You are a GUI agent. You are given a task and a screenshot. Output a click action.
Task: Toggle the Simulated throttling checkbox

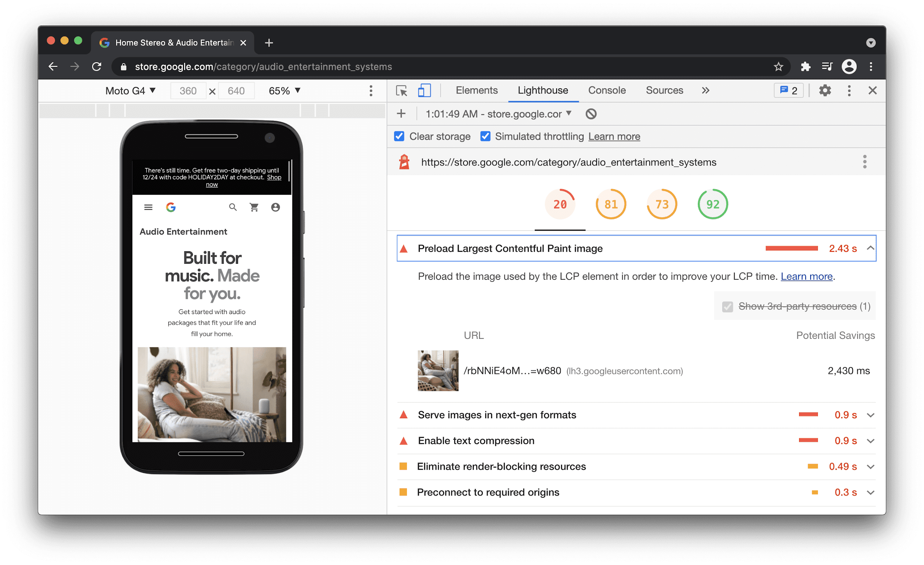coord(485,137)
